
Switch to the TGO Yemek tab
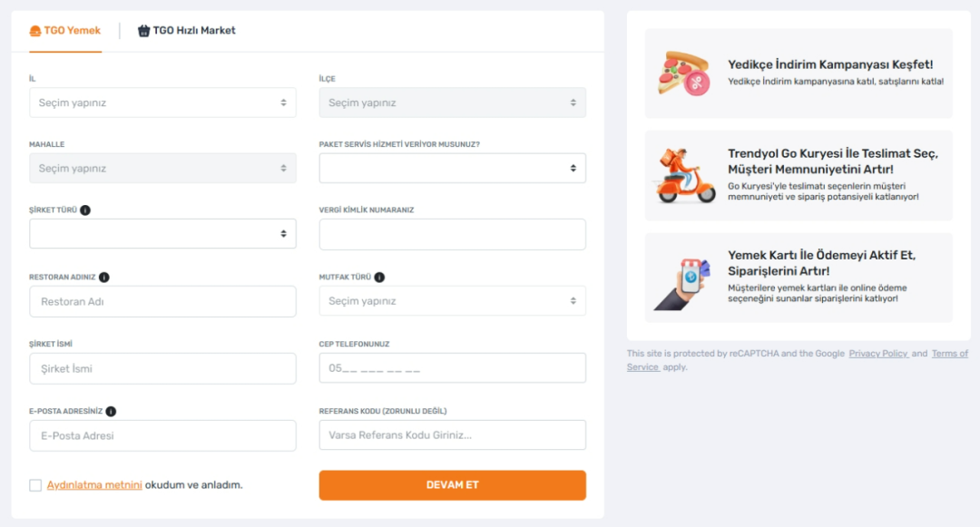[64, 31]
